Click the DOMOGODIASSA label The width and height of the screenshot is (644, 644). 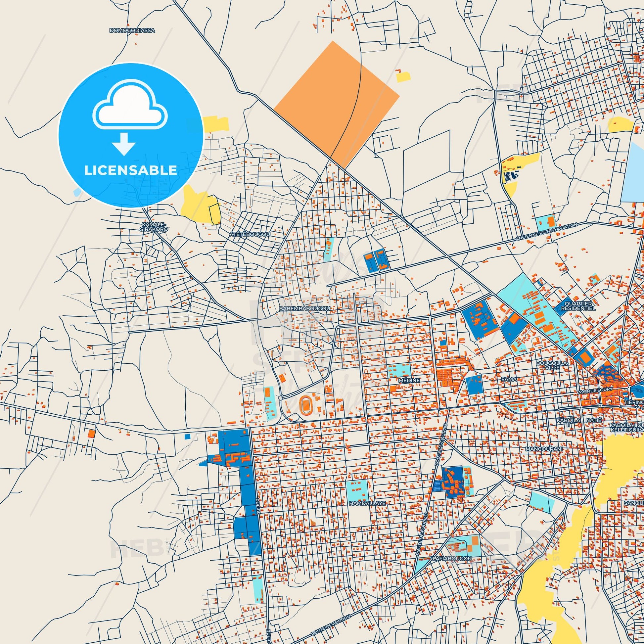click(133, 31)
